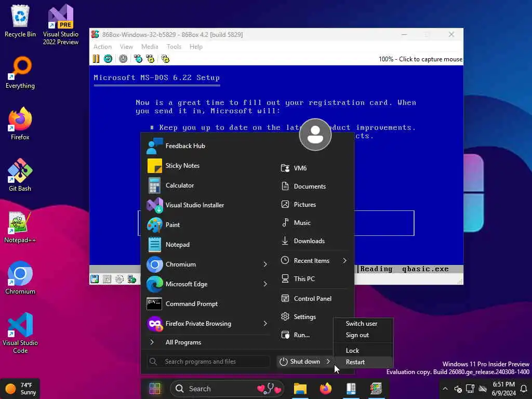Open the Action menu in 86Box
Image resolution: width=532 pixels, height=399 pixels.
point(102,47)
